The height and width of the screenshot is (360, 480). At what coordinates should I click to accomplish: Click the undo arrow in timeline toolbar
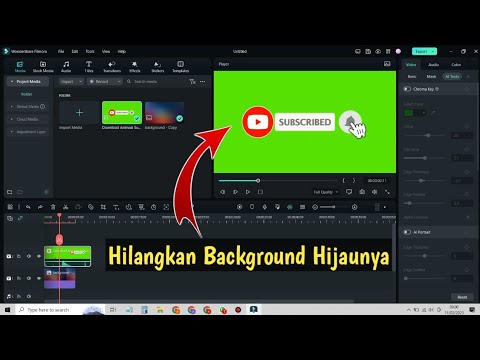[x=28, y=207]
